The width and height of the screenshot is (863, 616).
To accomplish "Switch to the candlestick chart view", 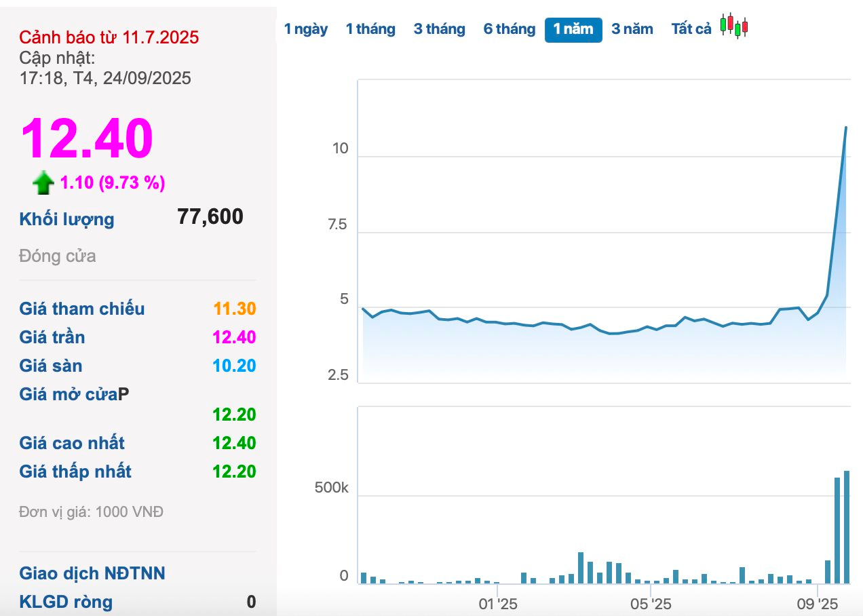I will pyautogui.click(x=734, y=26).
